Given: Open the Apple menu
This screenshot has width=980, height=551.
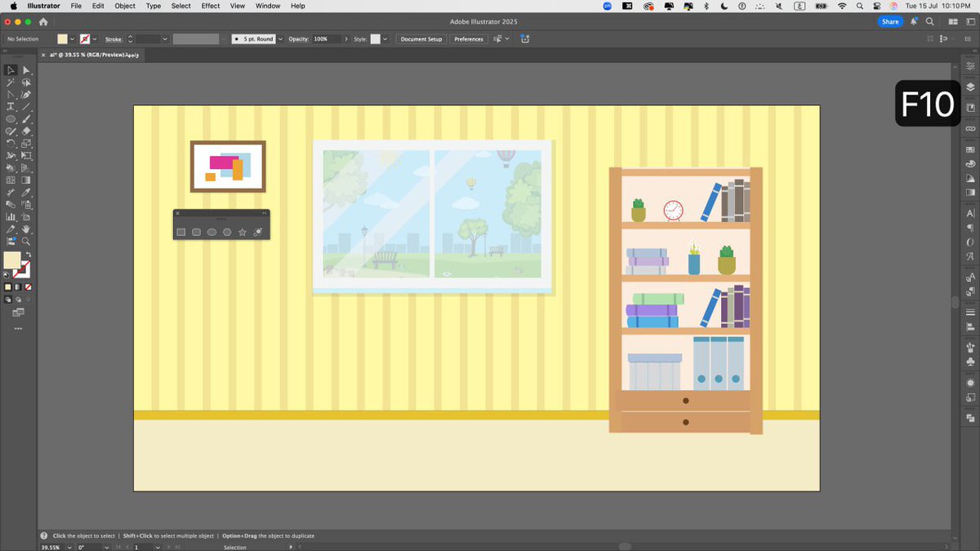Looking at the screenshot, I should click(13, 6).
